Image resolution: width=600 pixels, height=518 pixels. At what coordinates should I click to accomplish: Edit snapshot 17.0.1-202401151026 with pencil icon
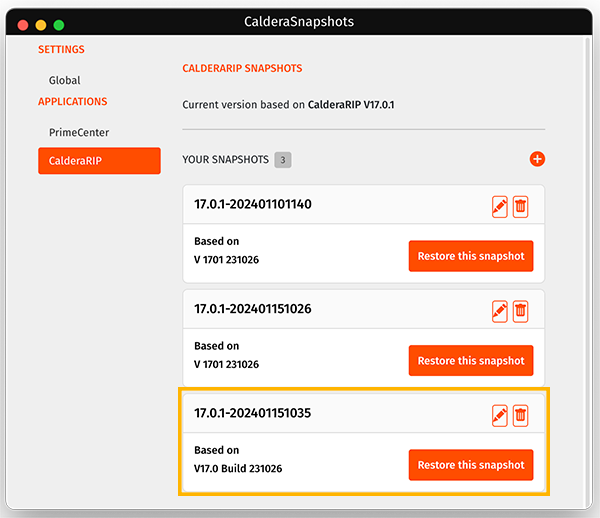pos(499,311)
